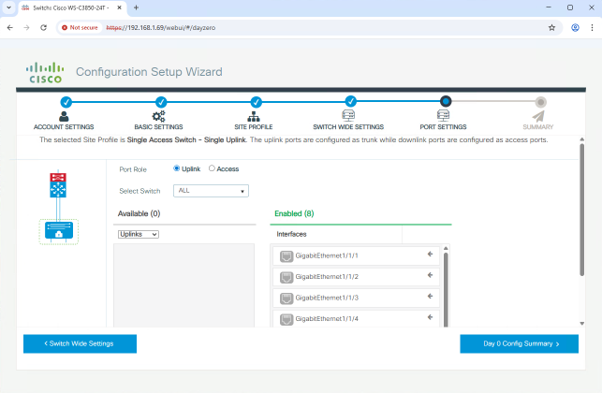Click the Configuration Setup Wizard title

coord(149,72)
